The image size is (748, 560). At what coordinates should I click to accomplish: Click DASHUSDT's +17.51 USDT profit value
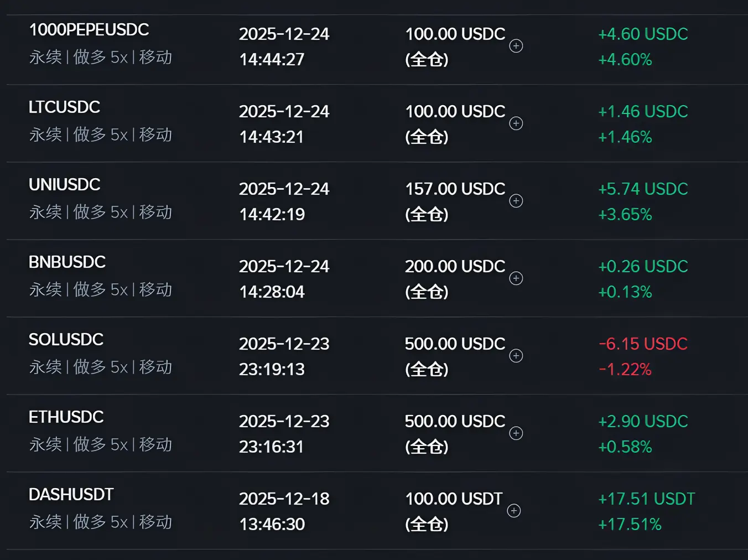click(646, 499)
